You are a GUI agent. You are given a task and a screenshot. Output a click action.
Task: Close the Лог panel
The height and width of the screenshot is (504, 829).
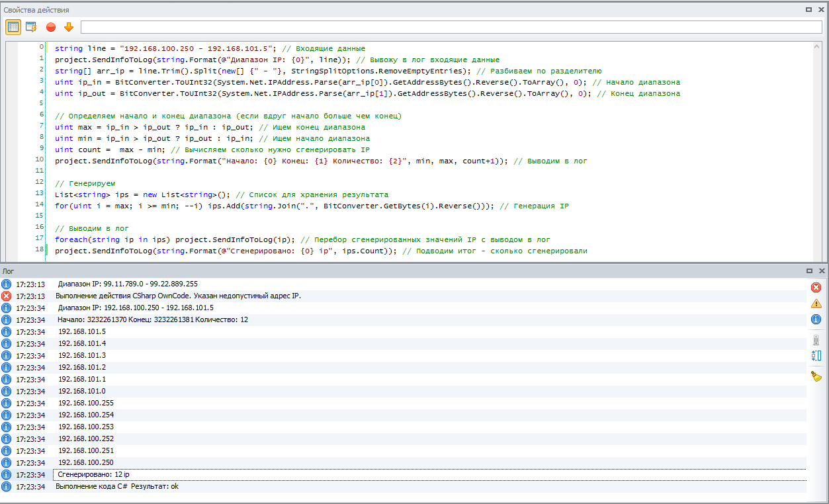pyautogui.click(x=821, y=271)
